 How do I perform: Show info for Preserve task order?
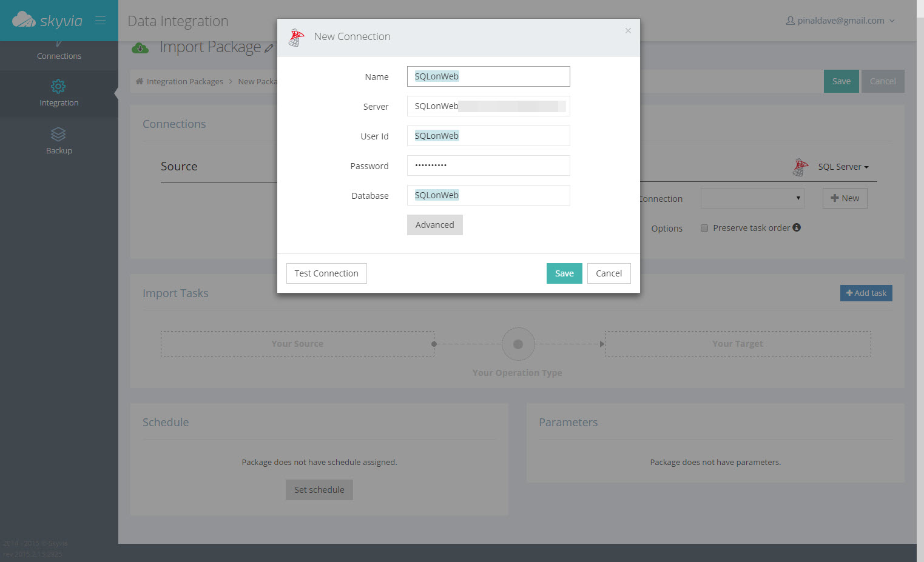[x=797, y=227]
